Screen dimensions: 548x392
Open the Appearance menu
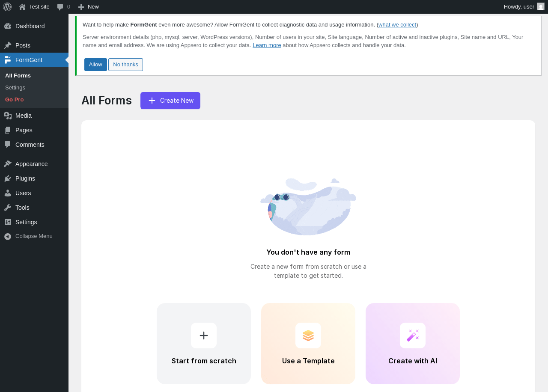click(34, 164)
